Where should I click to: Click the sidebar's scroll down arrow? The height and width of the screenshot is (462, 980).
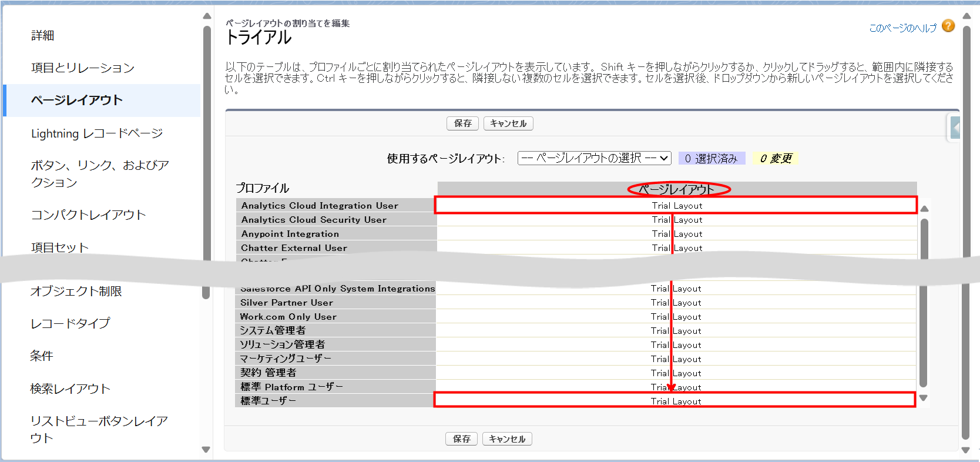(206, 450)
